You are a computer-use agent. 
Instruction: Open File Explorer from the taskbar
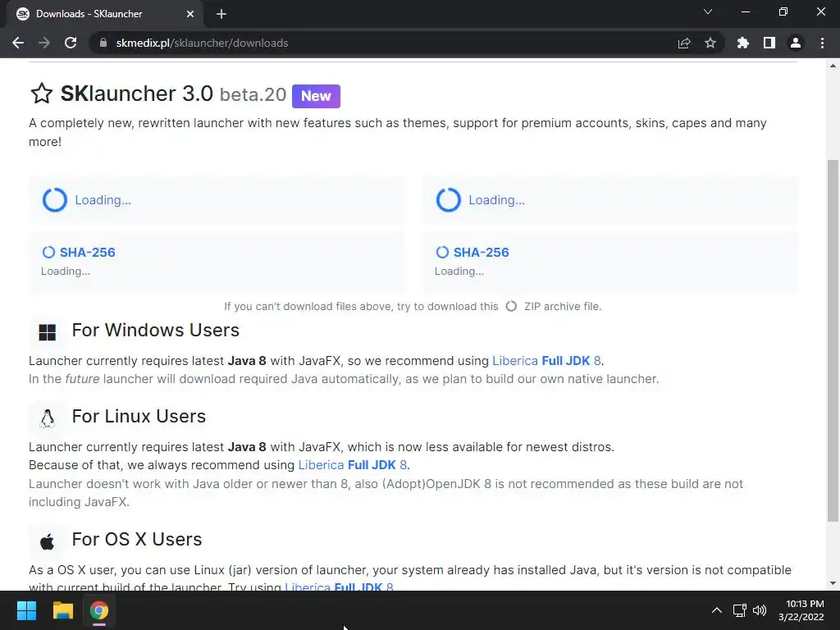[x=62, y=610]
